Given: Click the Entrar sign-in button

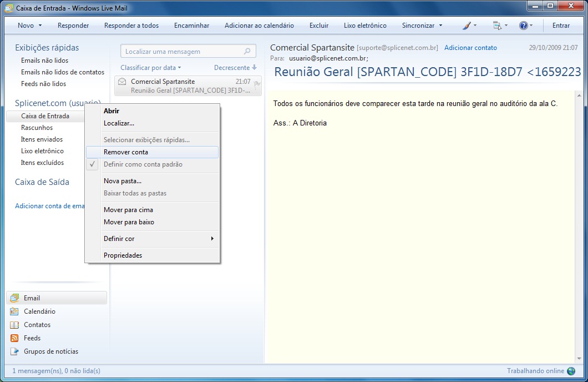Looking at the screenshot, I should pos(561,26).
